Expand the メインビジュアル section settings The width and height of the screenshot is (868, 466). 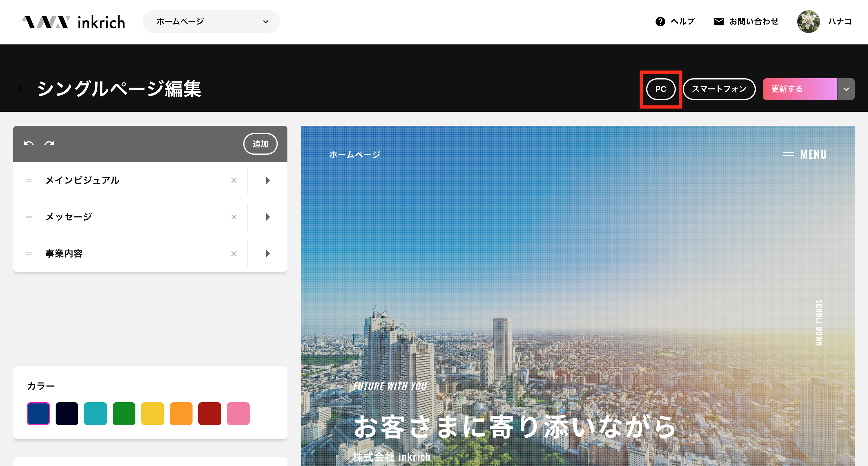[x=268, y=181]
